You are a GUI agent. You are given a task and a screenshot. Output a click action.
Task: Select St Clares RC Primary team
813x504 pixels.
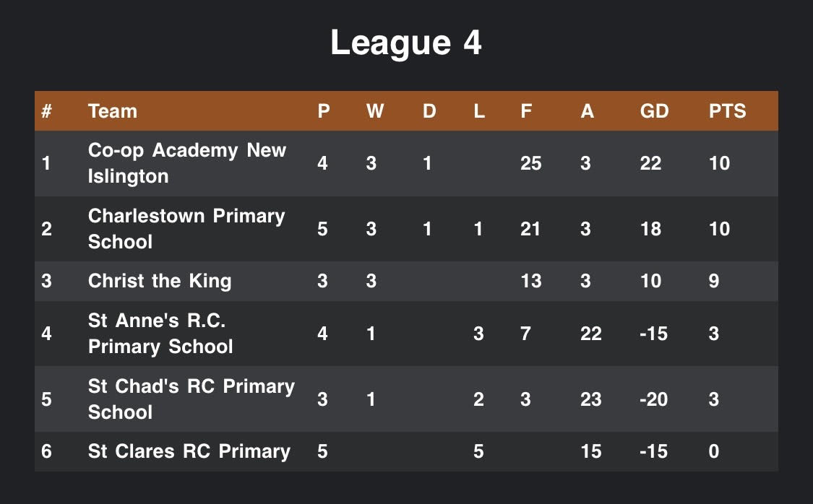[x=189, y=451]
